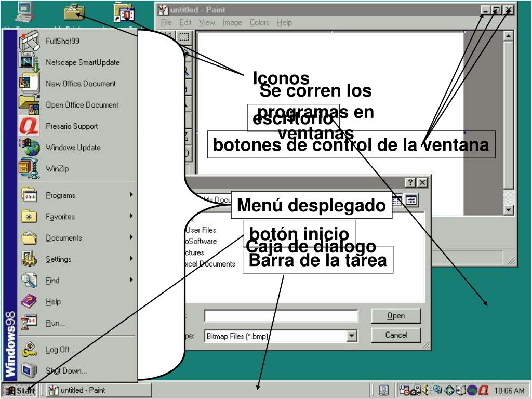Close the Open dialog with its X

click(422, 182)
